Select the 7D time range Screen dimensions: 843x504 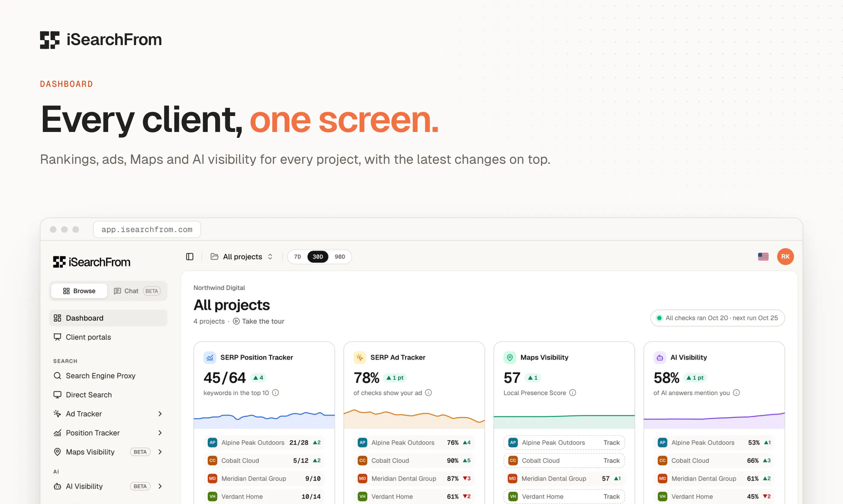[297, 257]
